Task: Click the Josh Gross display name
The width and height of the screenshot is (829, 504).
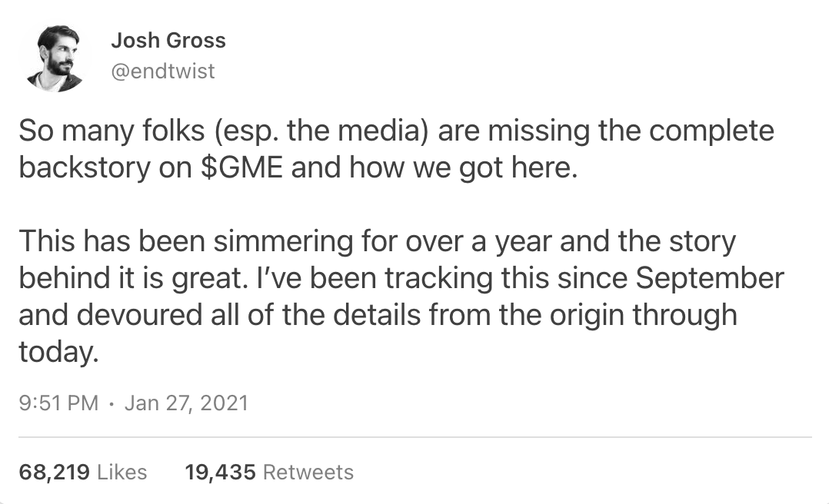Action: tap(168, 41)
